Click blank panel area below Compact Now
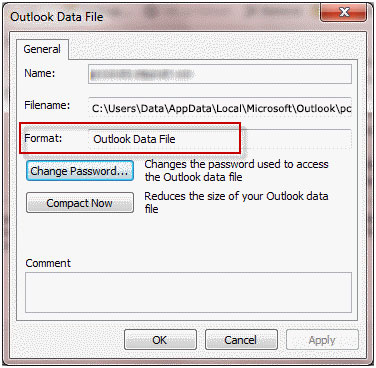The height and width of the screenshot is (368, 376). tap(187, 237)
